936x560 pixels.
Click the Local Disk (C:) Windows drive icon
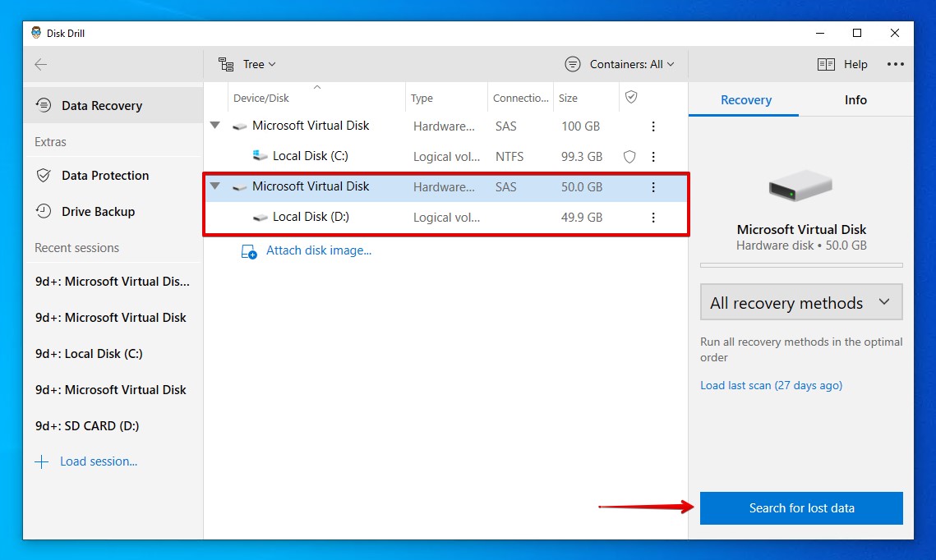tap(260, 156)
